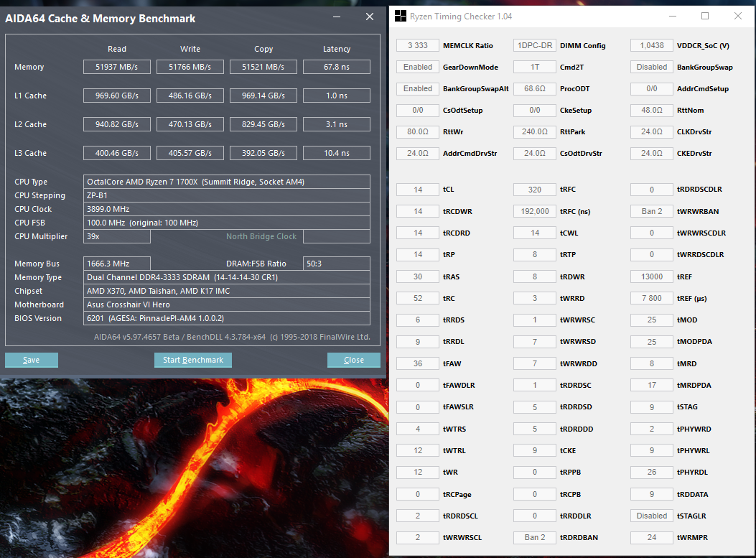Close the Ryzen Timing Checker window

pos(737,16)
